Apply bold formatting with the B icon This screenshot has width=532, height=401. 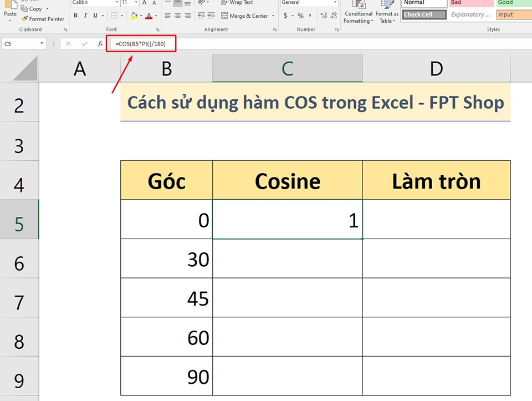76,16
